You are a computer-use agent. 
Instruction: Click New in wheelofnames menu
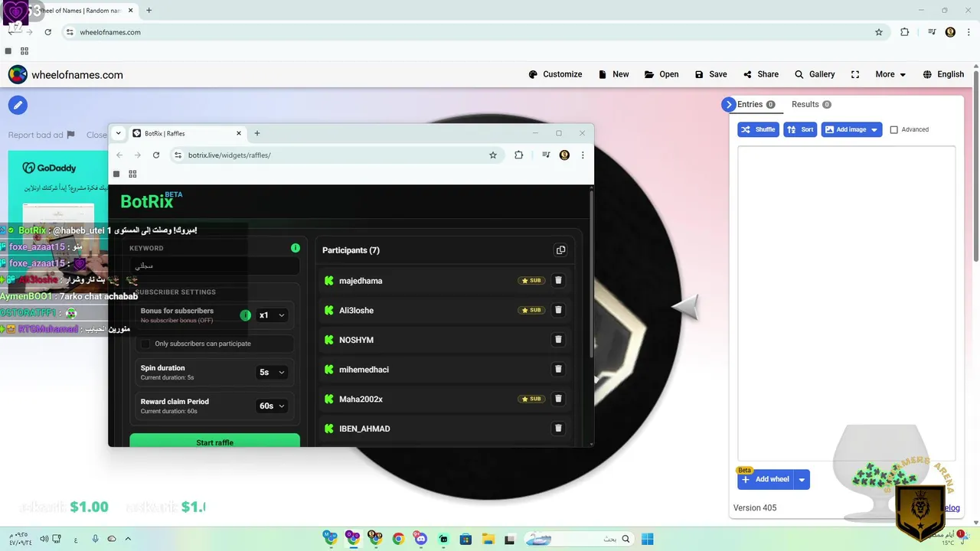tap(613, 74)
